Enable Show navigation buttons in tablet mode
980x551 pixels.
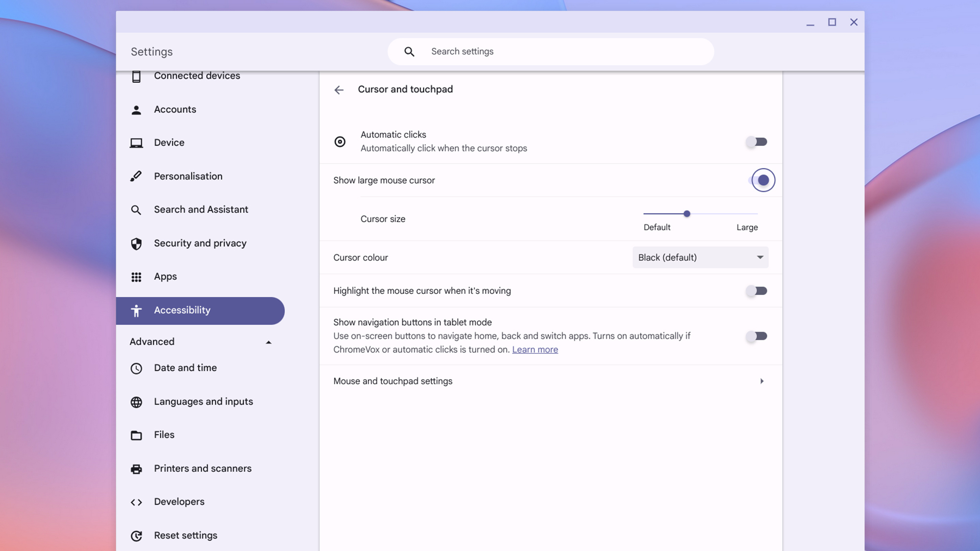pyautogui.click(x=757, y=336)
